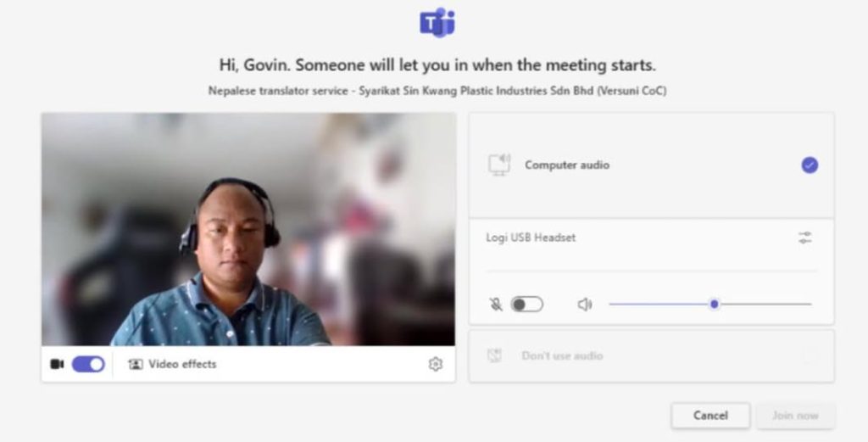Click the camera icon beside video toggle
The width and height of the screenshot is (868, 442).
[x=57, y=364]
